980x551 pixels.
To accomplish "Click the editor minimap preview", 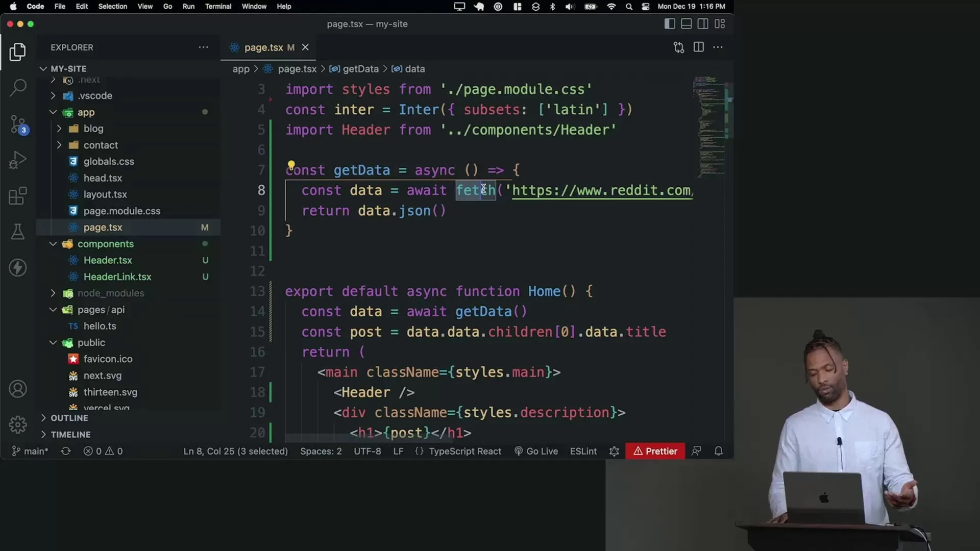I will point(709,128).
